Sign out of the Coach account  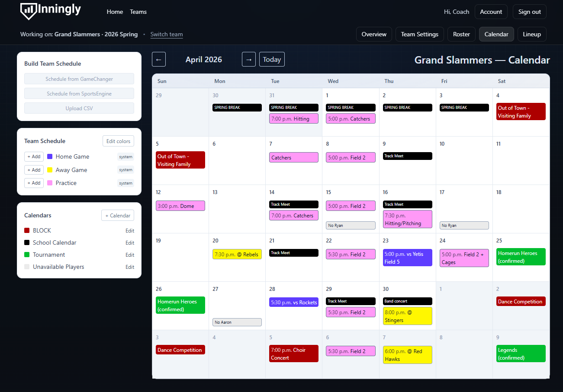(529, 12)
